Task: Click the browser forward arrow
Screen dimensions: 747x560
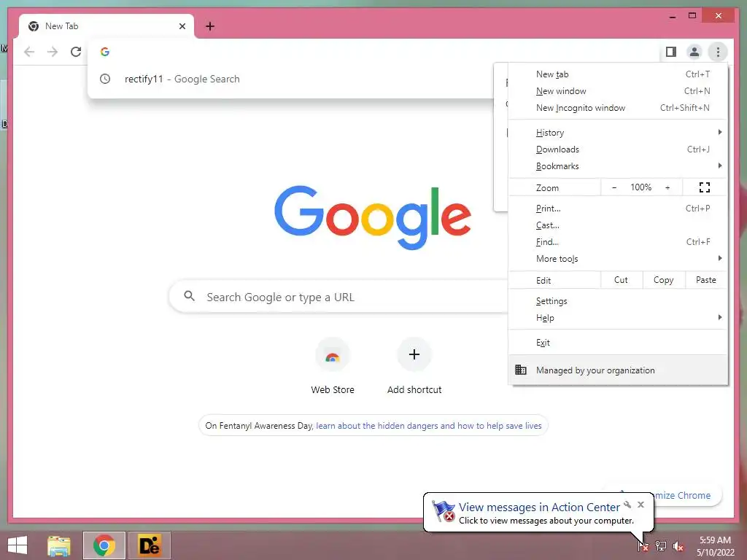Action: tap(53, 52)
